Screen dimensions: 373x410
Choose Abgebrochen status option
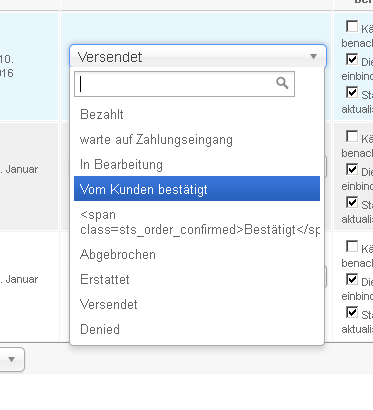coord(197,254)
